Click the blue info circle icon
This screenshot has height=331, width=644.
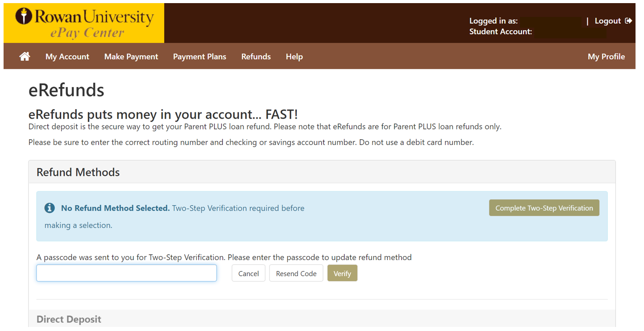tap(50, 208)
